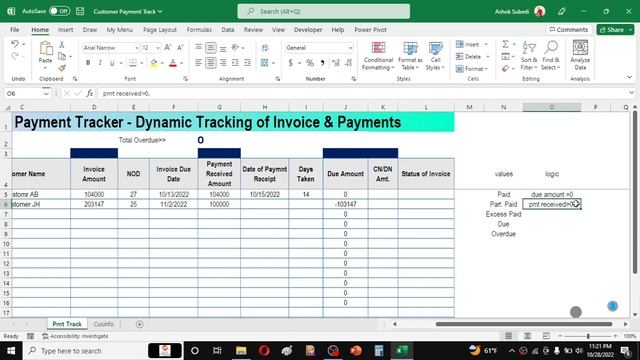Apply Italic formatting
Viewport: 640px width, 360px height.
tap(100, 63)
